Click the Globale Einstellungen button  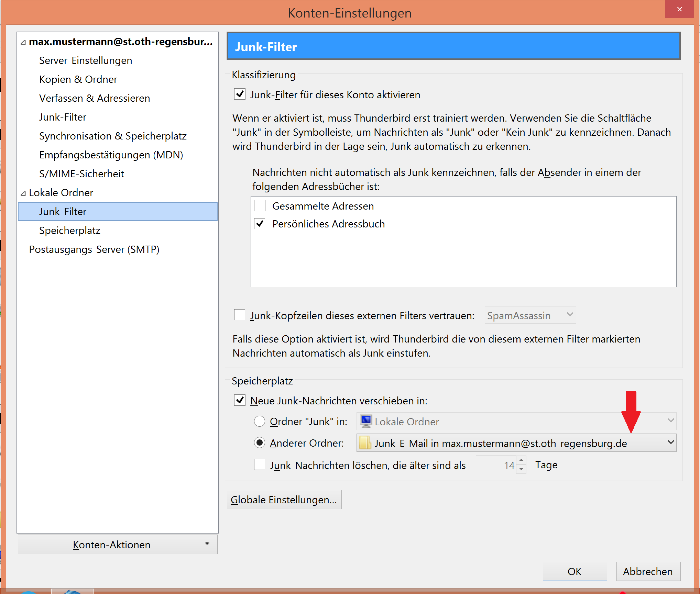click(284, 500)
